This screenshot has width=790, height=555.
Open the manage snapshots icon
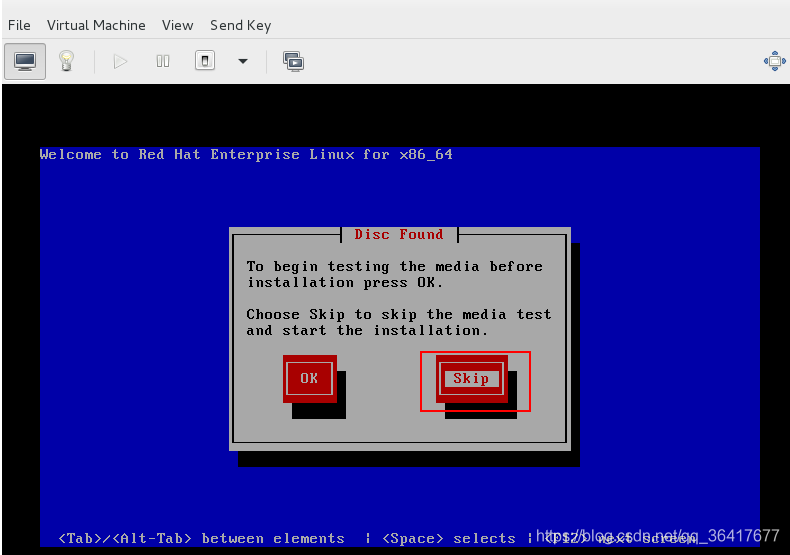pyautogui.click(x=293, y=61)
